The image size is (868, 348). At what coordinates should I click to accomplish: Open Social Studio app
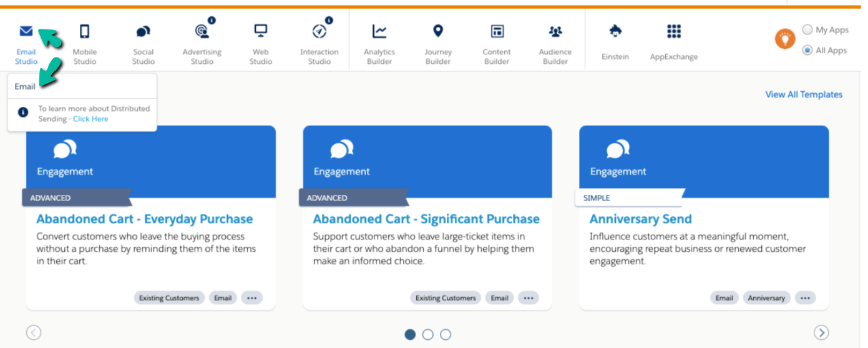[x=143, y=32]
